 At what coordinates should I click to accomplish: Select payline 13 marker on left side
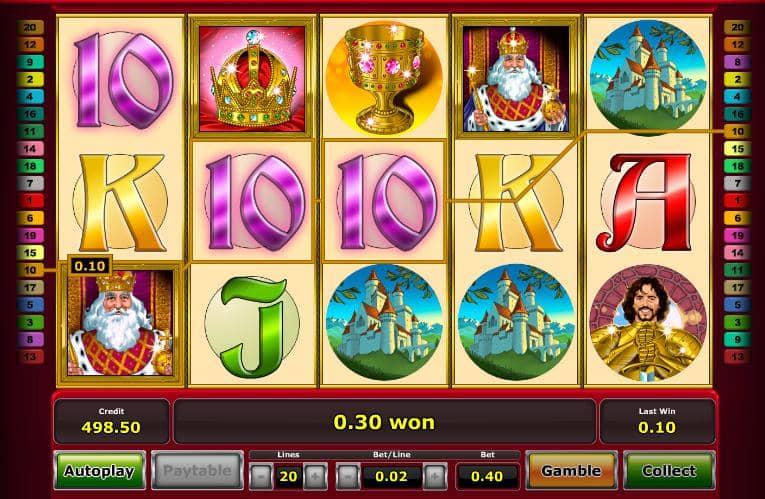30,357
